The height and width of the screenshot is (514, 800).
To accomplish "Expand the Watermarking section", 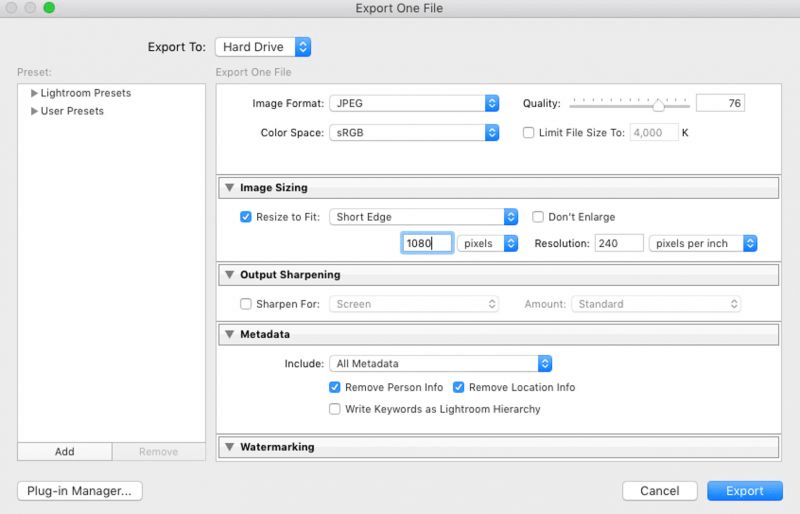I will 229,447.
